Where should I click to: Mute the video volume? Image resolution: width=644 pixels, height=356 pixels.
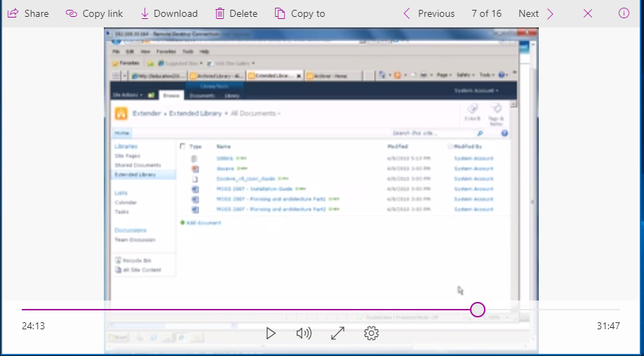304,334
